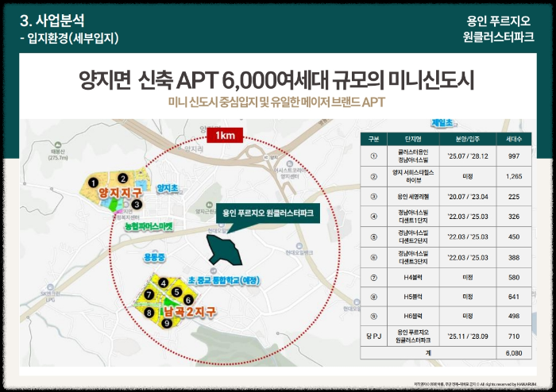Click the 계 total row label

pyautogui.click(x=428, y=352)
